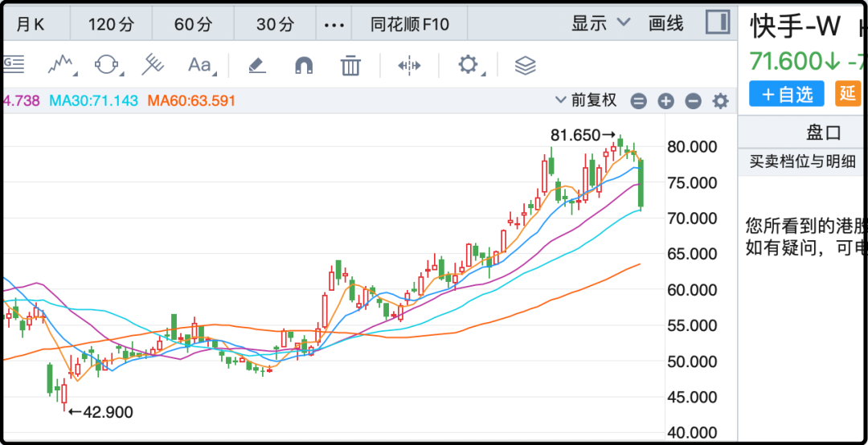This screenshot has height=445, width=868.
Task: Expand more periods via the ellipsis
Action: [334, 24]
